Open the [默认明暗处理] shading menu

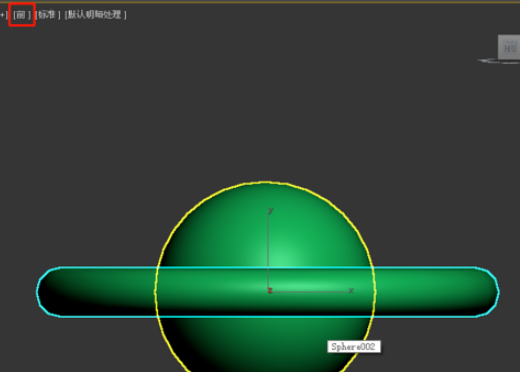click(x=96, y=15)
